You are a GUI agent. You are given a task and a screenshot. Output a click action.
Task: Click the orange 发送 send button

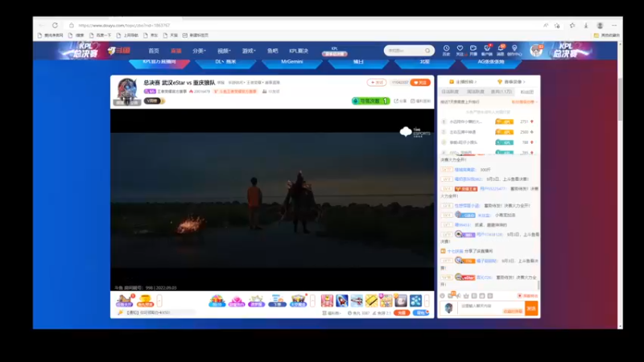point(531,308)
